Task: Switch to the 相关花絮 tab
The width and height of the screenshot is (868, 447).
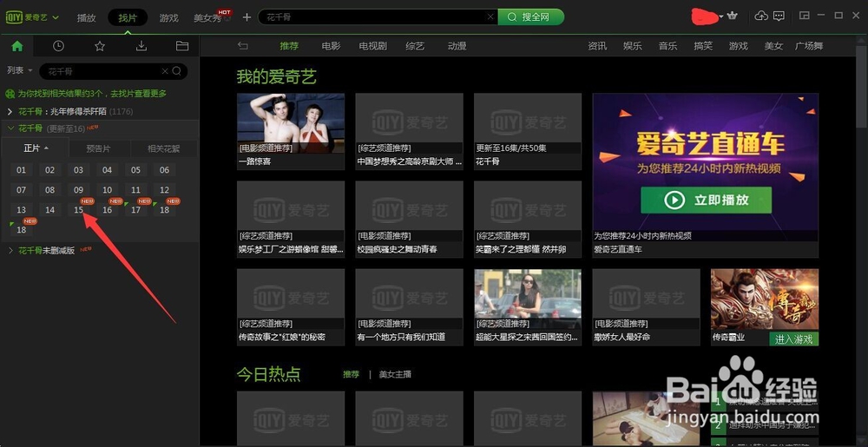Action: point(164,148)
